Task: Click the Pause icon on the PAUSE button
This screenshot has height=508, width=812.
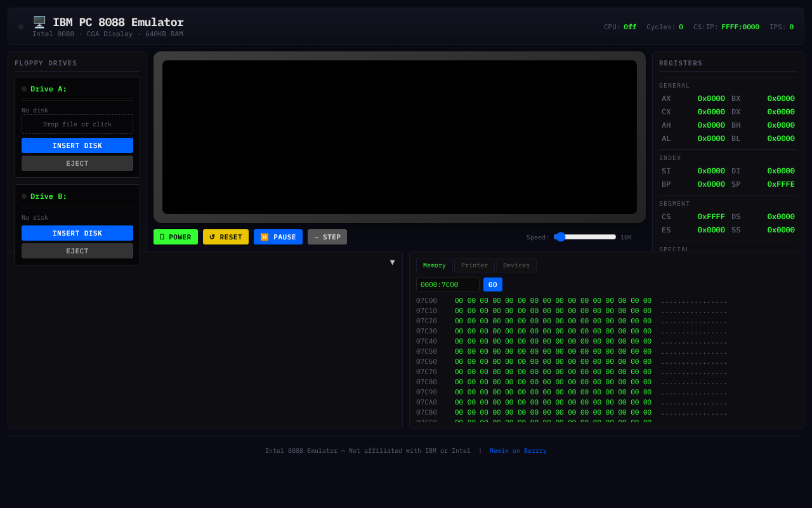Action: point(264,237)
